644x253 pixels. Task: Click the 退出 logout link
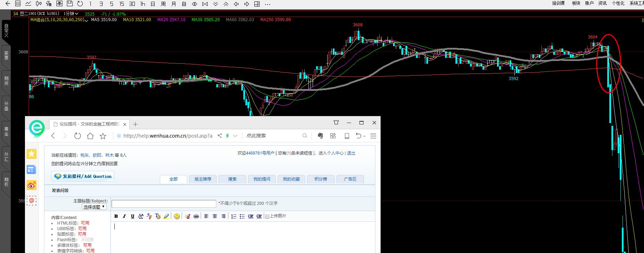pyautogui.click(x=351, y=153)
